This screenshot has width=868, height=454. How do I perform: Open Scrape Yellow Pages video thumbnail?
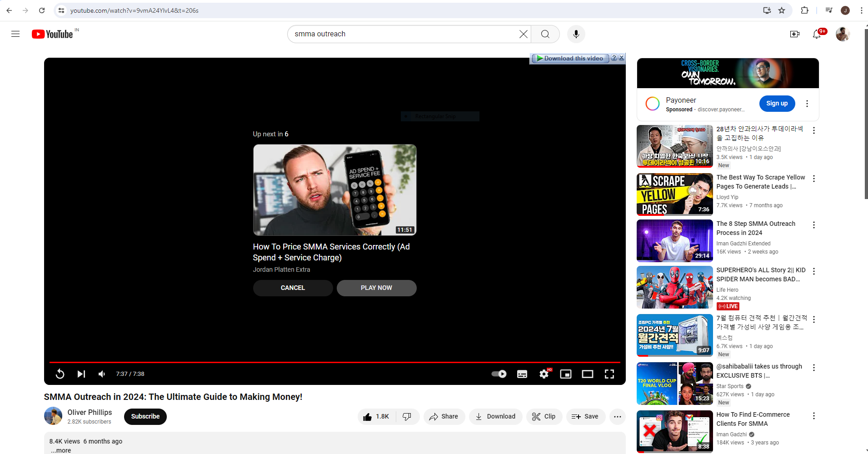click(x=675, y=194)
